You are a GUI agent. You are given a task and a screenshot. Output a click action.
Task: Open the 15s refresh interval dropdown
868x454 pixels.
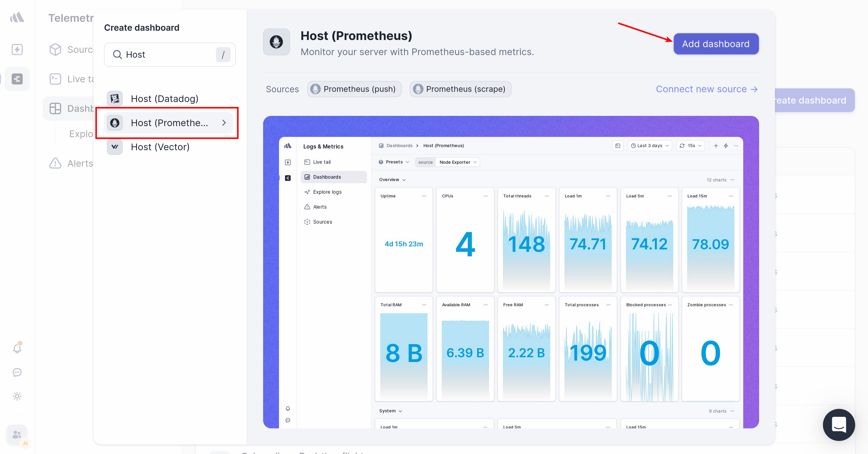point(690,146)
